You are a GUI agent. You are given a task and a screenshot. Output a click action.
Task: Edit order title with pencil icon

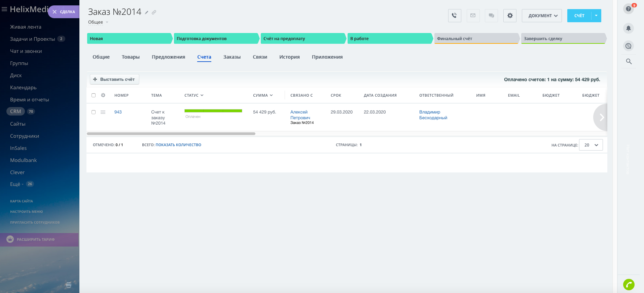point(147,12)
